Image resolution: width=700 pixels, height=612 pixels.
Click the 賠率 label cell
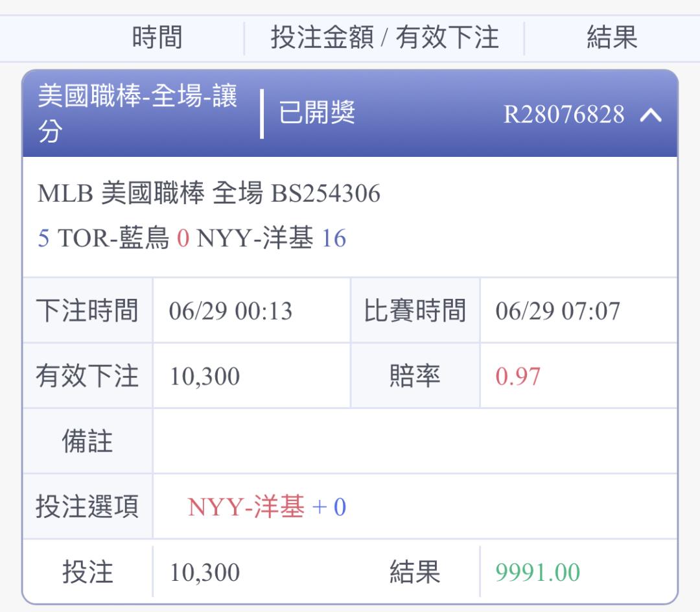click(415, 375)
